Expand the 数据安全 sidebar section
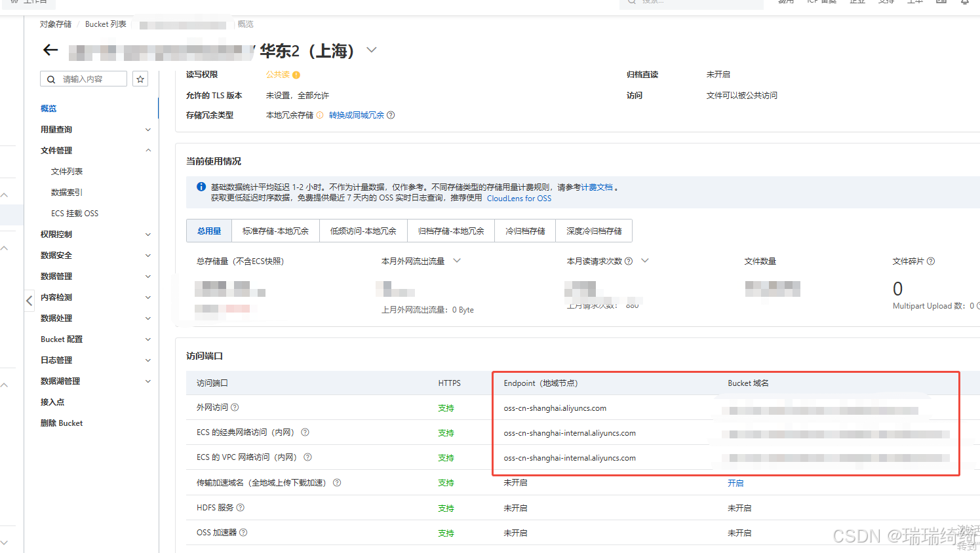 [148, 256]
